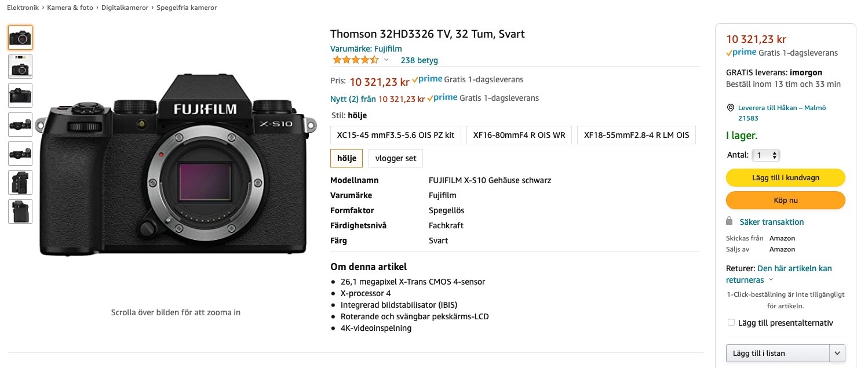The height and width of the screenshot is (368, 868).
Task: Enable the Lägg till presentalternativ checkbox
Action: (x=731, y=323)
